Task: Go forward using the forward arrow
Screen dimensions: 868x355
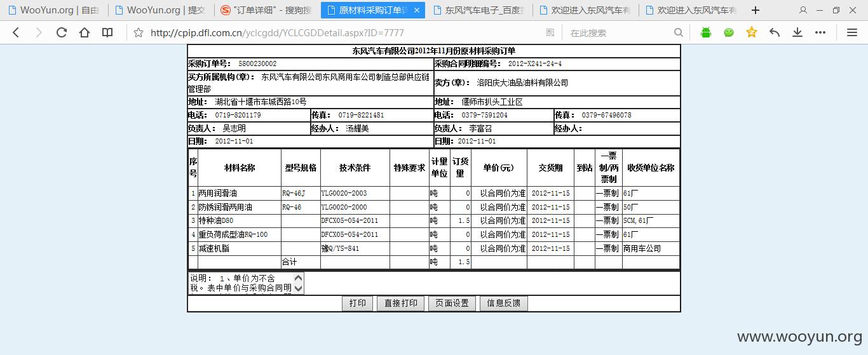Action: [x=39, y=32]
